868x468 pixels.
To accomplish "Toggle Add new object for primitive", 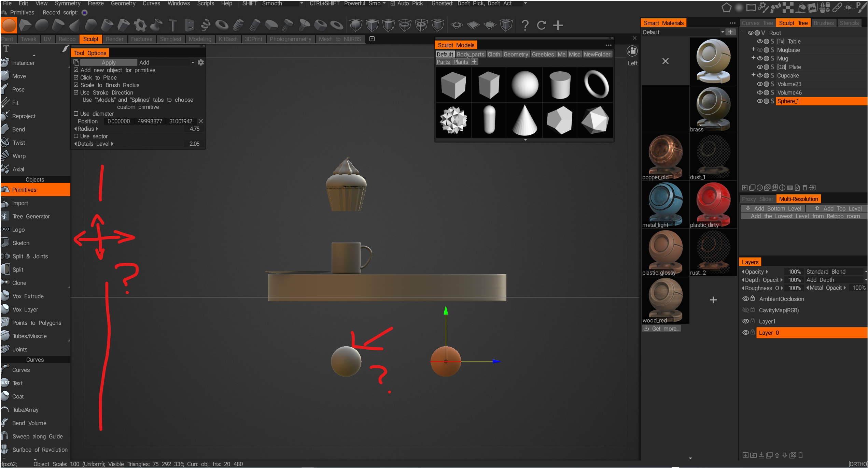I will (x=76, y=70).
